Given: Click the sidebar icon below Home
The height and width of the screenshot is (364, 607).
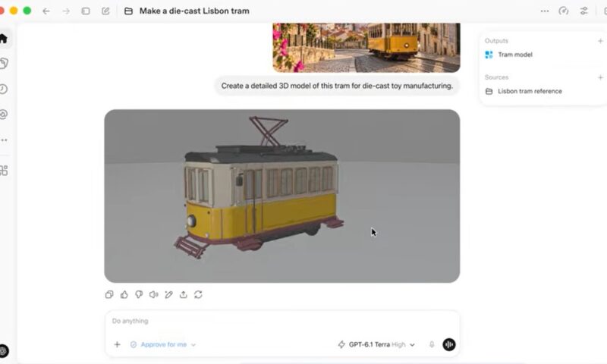Looking at the screenshot, I should [x=4, y=64].
